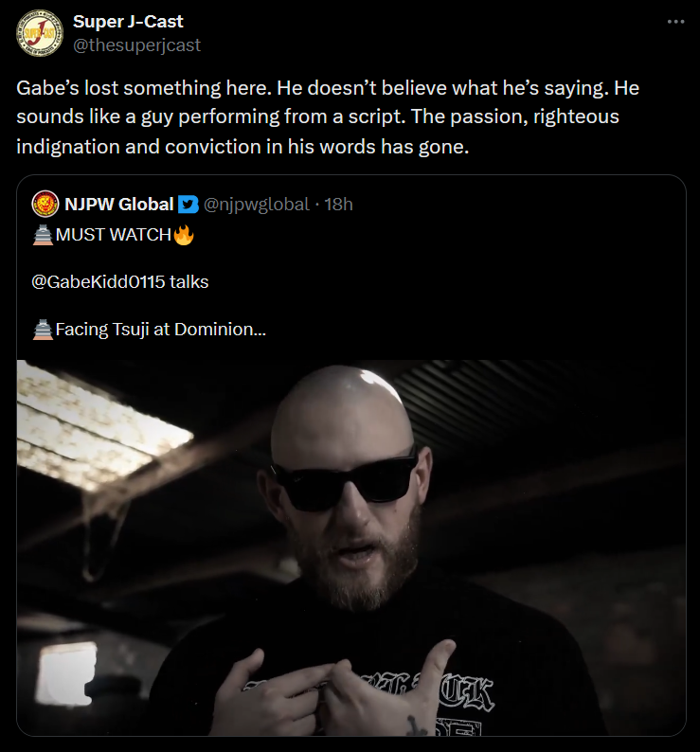Image resolution: width=700 pixels, height=752 pixels.
Task: Open the 18h timestamp link
Action: pyautogui.click(x=339, y=205)
